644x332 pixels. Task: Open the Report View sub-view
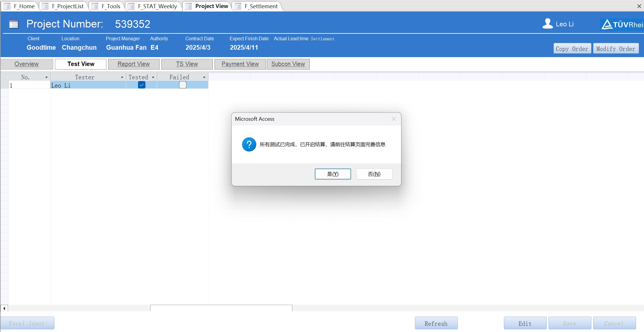click(134, 64)
